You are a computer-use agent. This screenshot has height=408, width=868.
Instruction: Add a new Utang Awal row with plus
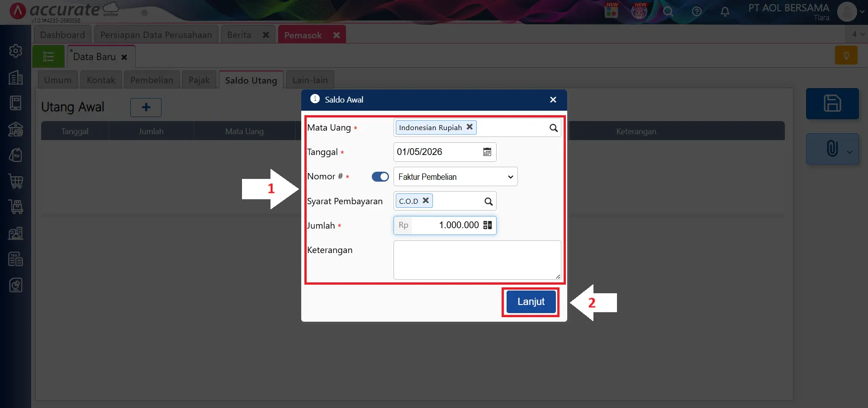[146, 108]
